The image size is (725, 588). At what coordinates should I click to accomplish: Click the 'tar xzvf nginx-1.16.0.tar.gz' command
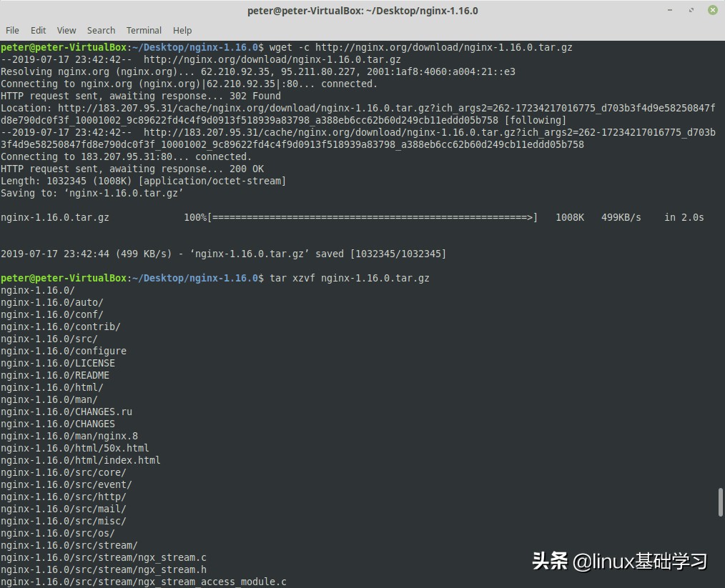350,278
